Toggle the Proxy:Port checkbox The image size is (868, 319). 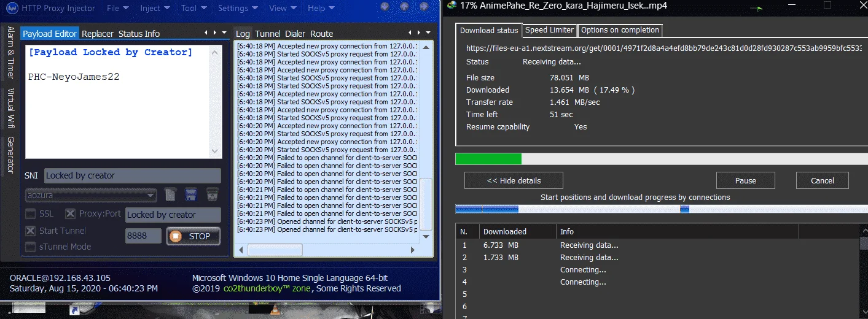pyautogui.click(x=70, y=214)
